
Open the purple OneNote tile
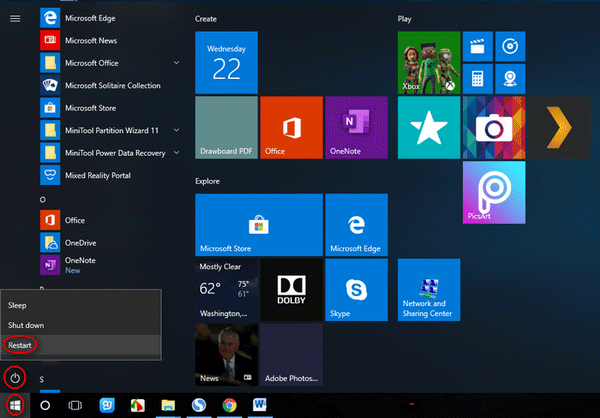tap(356, 127)
